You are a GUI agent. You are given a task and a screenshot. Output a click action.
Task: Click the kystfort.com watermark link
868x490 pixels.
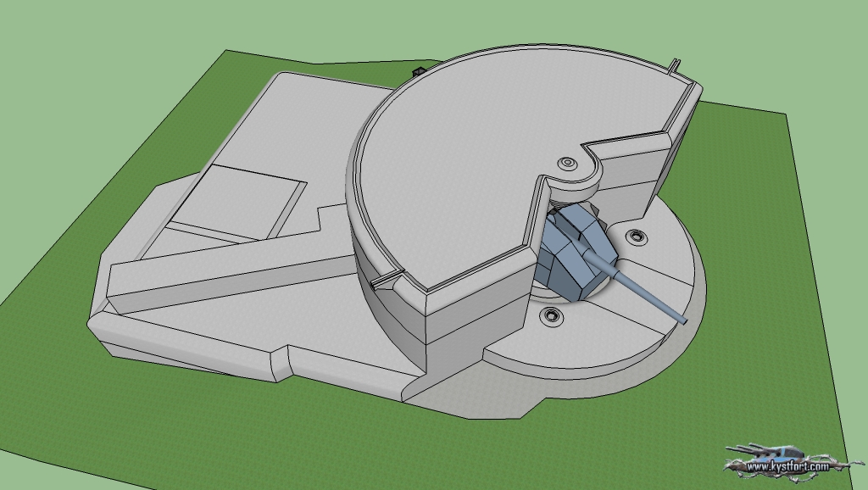(x=787, y=466)
